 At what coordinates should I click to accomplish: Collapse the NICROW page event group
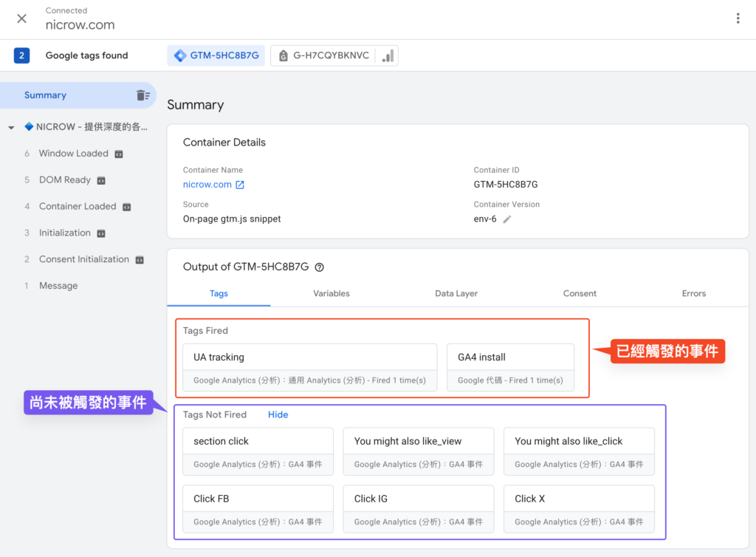[11, 127]
